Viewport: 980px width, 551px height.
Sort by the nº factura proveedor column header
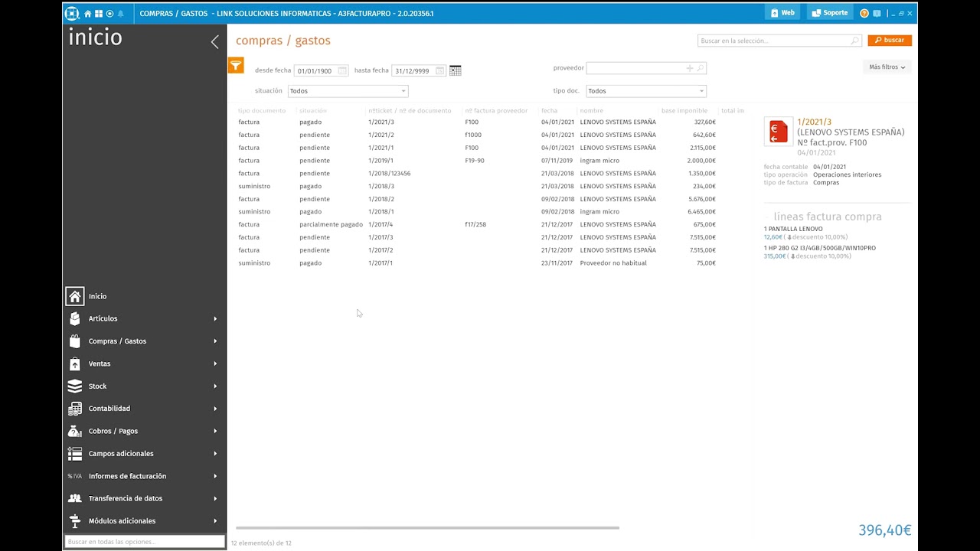click(496, 111)
